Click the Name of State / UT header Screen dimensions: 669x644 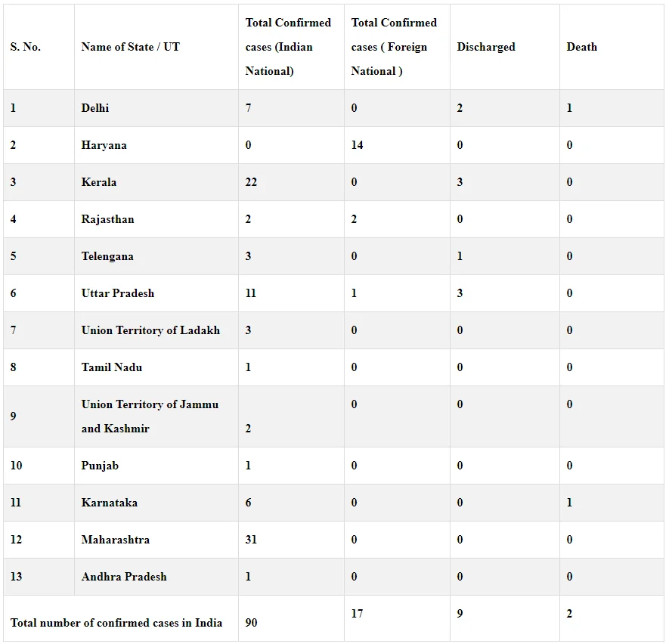130,47
